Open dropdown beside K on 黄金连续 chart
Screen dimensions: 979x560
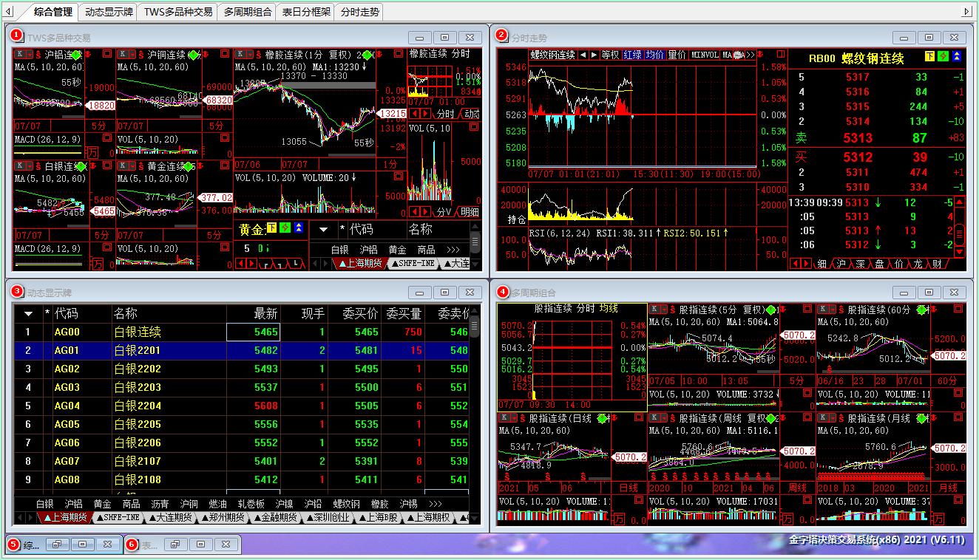click(133, 166)
